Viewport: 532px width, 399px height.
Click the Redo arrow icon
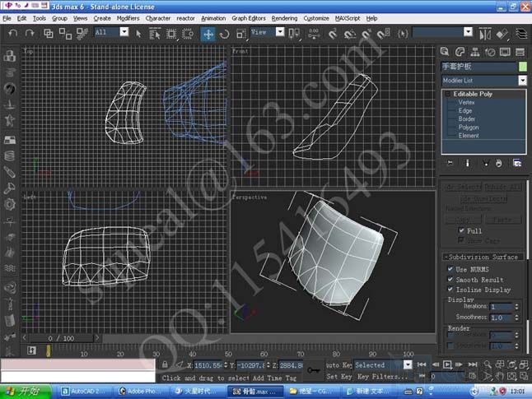click(x=30, y=33)
